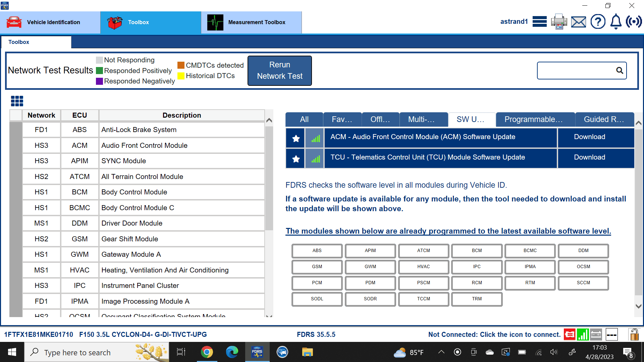The height and width of the screenshot is (362, 644).
Task: Open the help question mark icon
Action: 598,22
